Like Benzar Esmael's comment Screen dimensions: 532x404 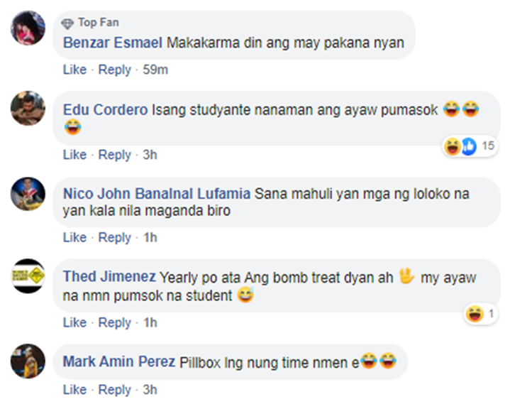click(x=74, y=70)
